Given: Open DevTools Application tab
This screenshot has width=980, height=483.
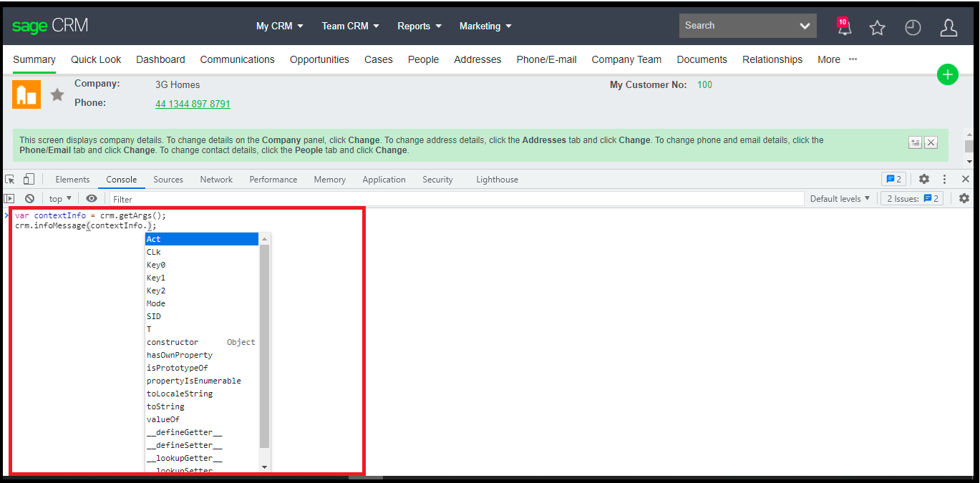Looking at the screenshot, I should point(384,179).
